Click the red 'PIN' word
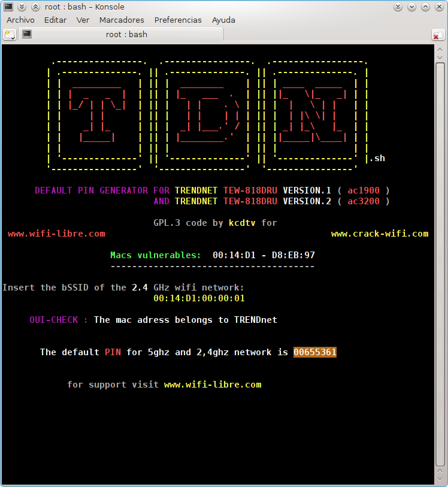Screen dimensions: 448x487 (x=113, y=352)
